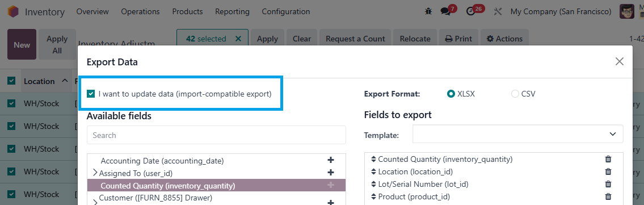Add Accounting Date field with plus icon

point(331,160)
